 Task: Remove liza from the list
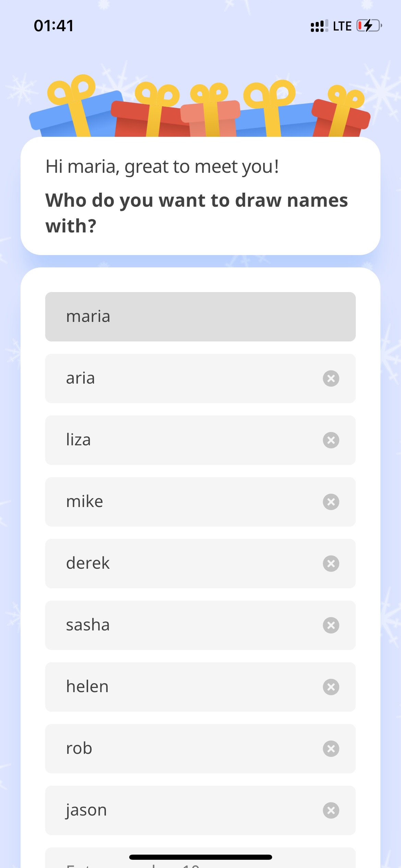[x=331, y=440]
